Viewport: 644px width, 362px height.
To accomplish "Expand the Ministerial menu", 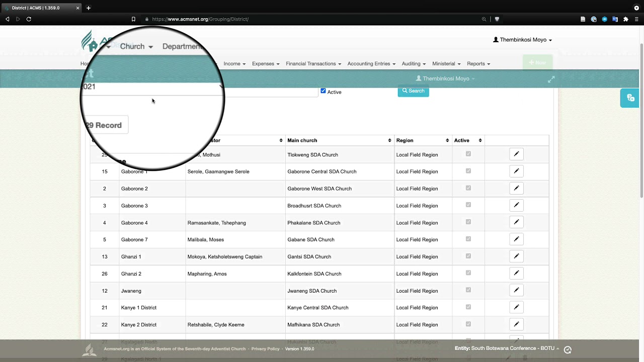I will pyautogui.click(x=446, y=64).
